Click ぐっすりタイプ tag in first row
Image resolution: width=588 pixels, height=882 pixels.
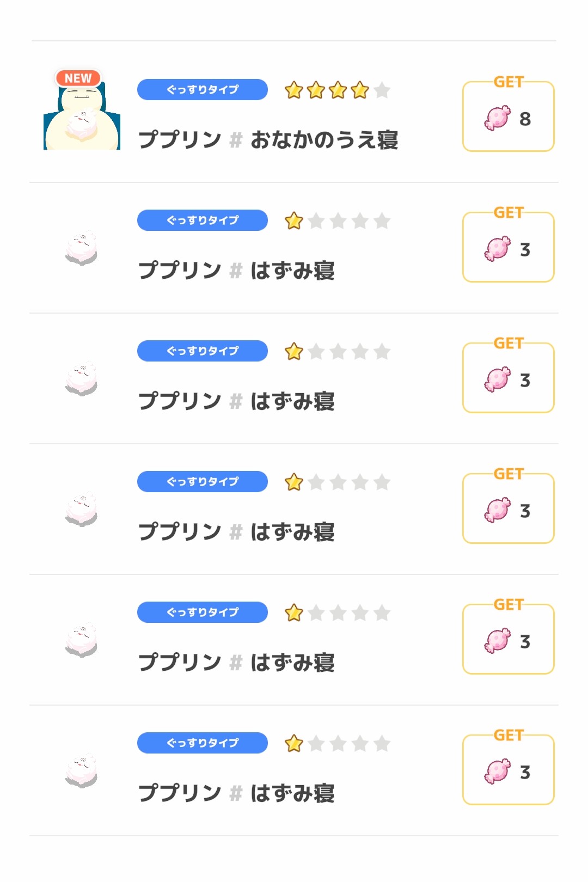[203, 89]
